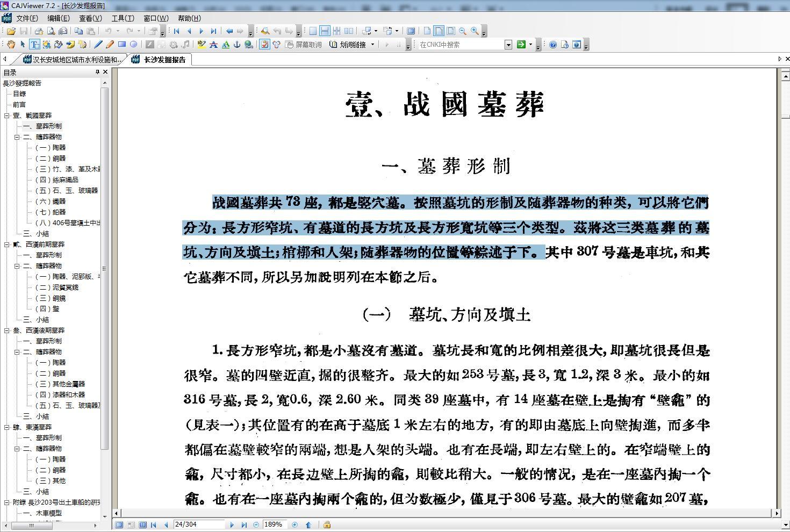The image size is (790, 532).
Task: Click the highlight text tool
Action: click(202, 45)
